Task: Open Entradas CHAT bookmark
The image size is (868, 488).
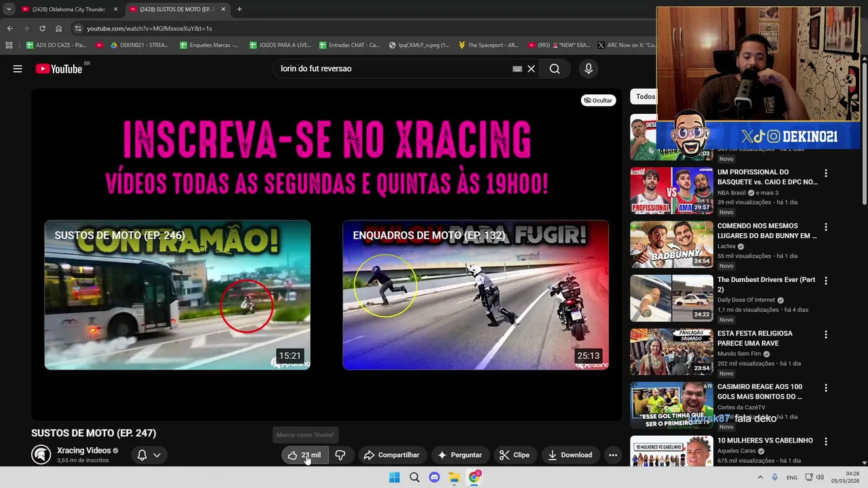Action: (x=349, y=45)
